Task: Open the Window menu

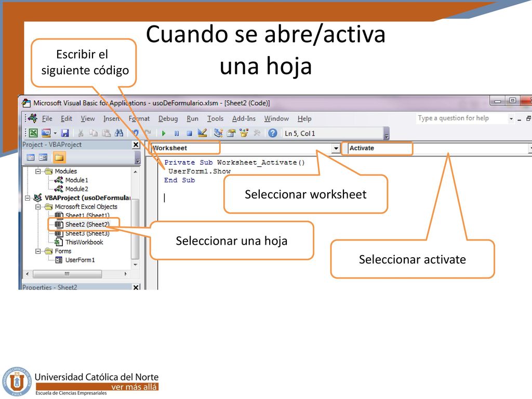Action: (x=276, y=118)
